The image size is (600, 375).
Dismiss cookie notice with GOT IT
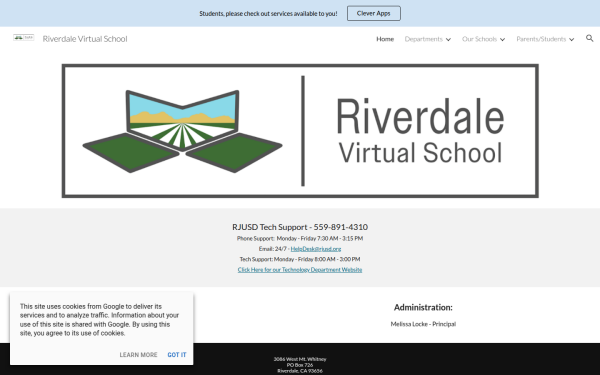coord(177,355)
